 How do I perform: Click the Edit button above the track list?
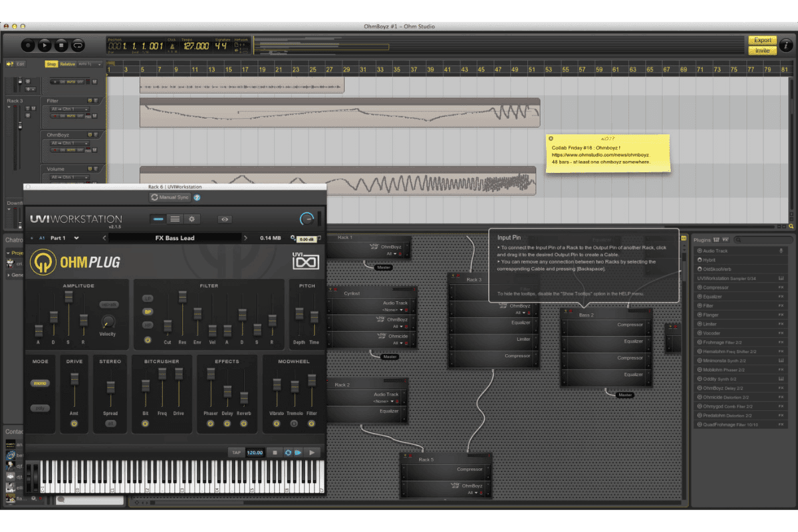coord(20,64)
